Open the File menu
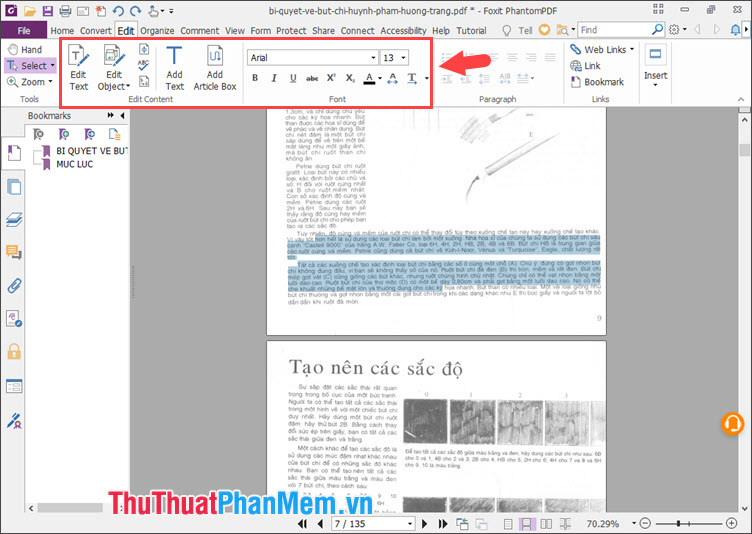 tap(24, 30)
